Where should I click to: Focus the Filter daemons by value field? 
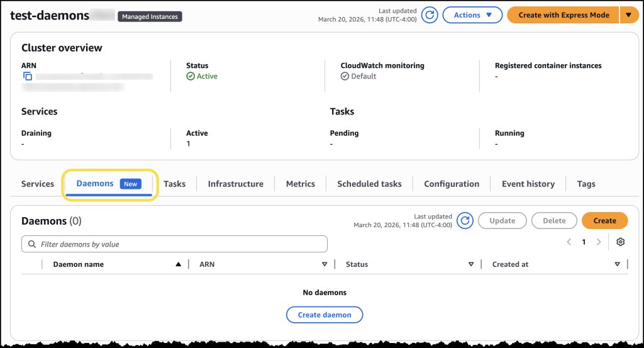tap(179, 244)
